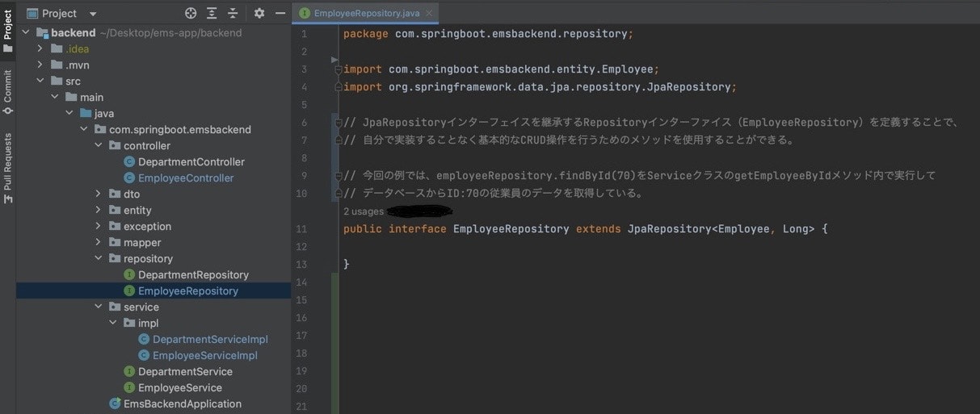
Task: Open the Pull Requests tool window tab
Action: click(x=7, y=166)
